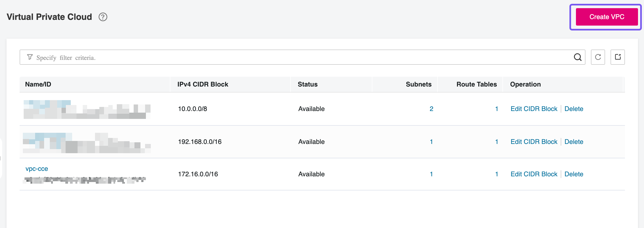
Task: Click the funnel filter icon
Action: (x=30, y=57)
